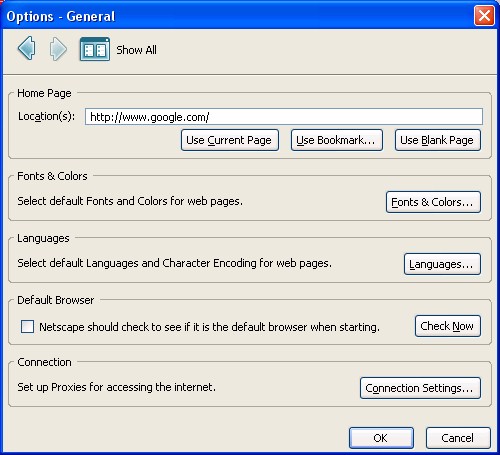This screenshot has height=455, width=500.
Task: Close the Options dialog with the X
Action: tap(484, 15)
